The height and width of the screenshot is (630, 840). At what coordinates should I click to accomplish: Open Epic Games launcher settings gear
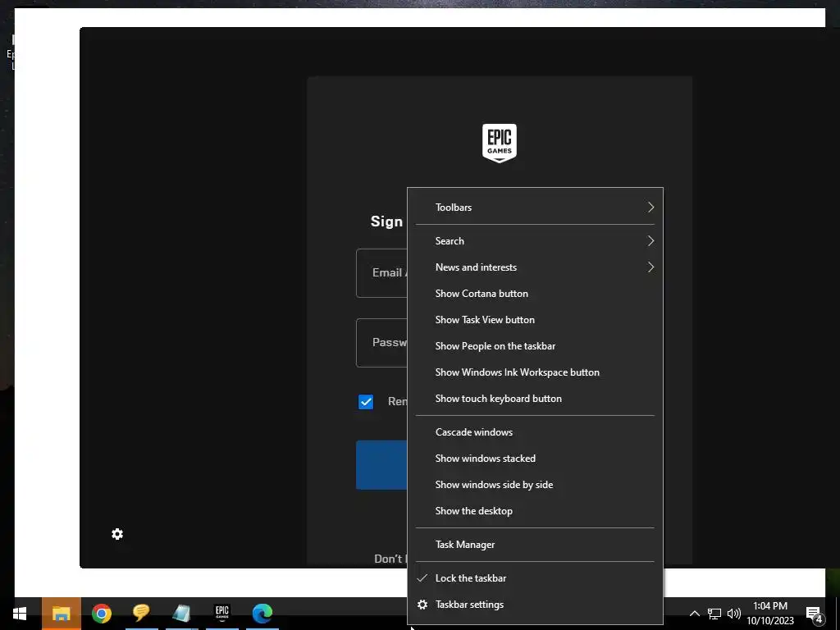117,534
